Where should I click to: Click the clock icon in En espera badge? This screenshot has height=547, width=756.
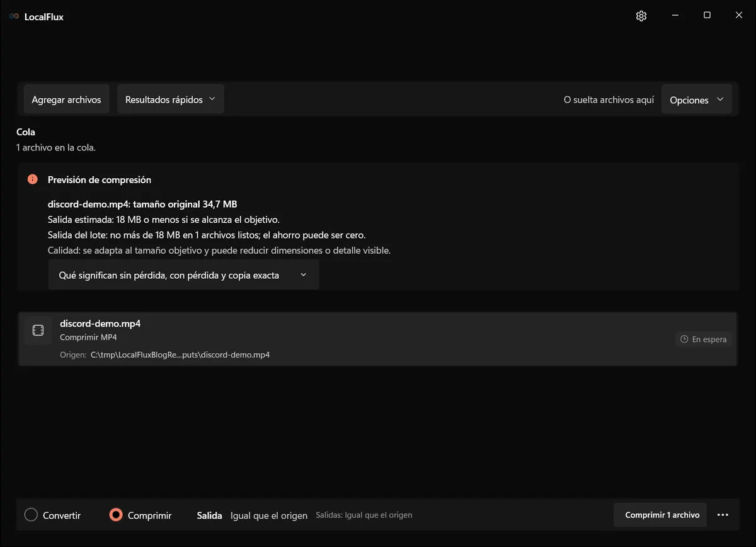point(684,339)
